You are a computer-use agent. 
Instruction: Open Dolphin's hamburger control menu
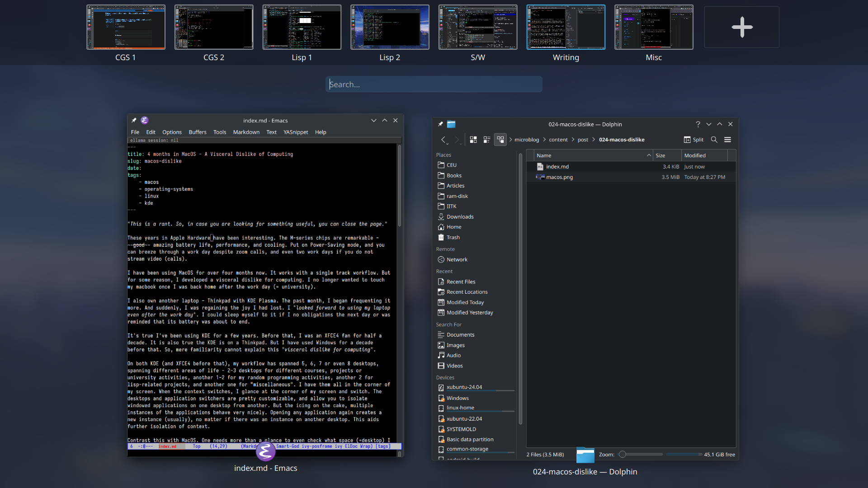tap(728, 140)
